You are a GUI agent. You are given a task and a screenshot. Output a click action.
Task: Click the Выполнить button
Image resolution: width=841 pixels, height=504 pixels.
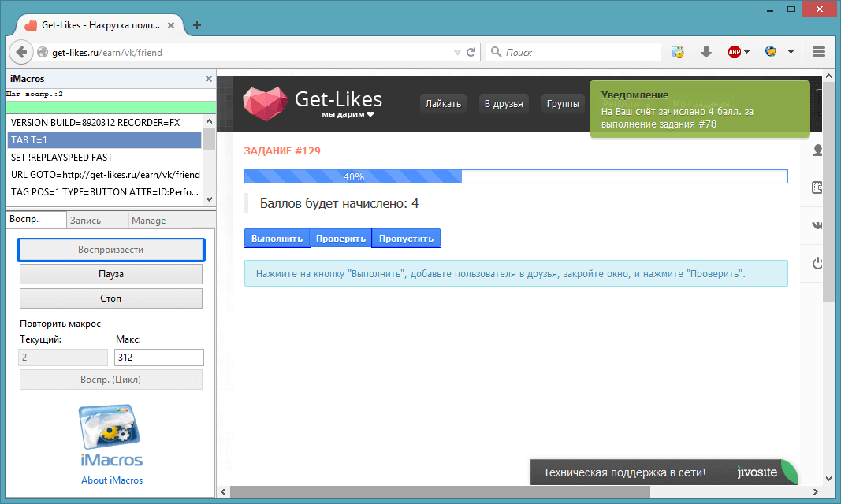tap(277, 239)
